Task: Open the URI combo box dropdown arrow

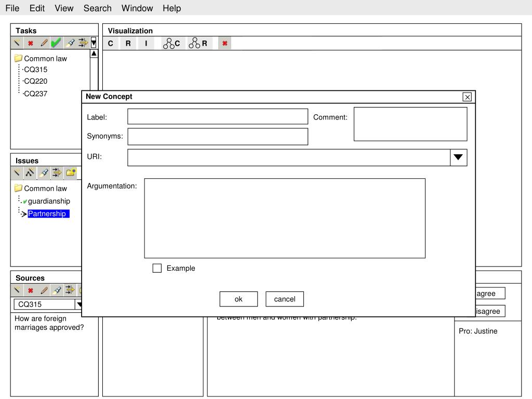Action: coord(458,157)
